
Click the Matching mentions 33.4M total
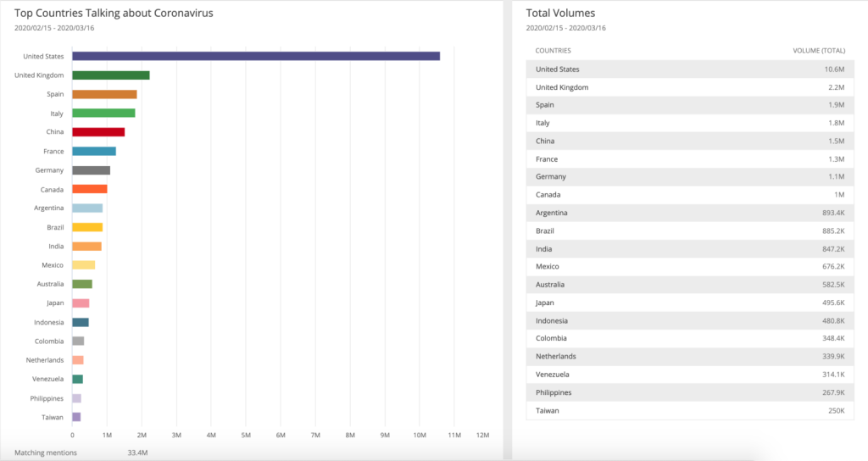pyautogui.click(x=81, y=453)
